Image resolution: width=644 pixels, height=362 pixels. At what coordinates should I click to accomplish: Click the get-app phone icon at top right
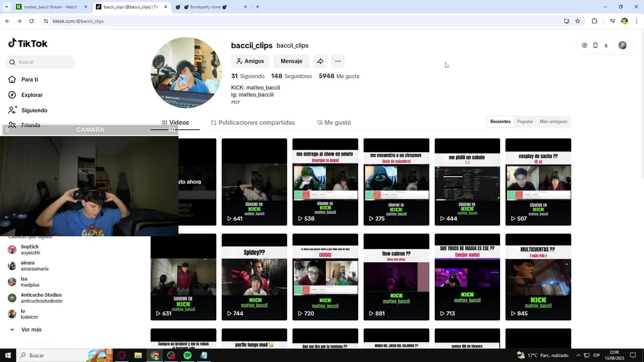[x=595, y=45]
